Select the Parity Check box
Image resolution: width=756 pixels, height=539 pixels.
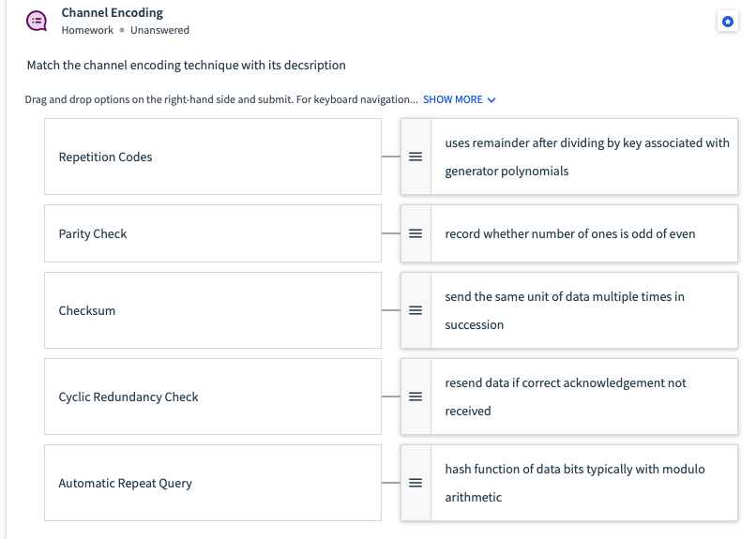click(x=213, y=233)
